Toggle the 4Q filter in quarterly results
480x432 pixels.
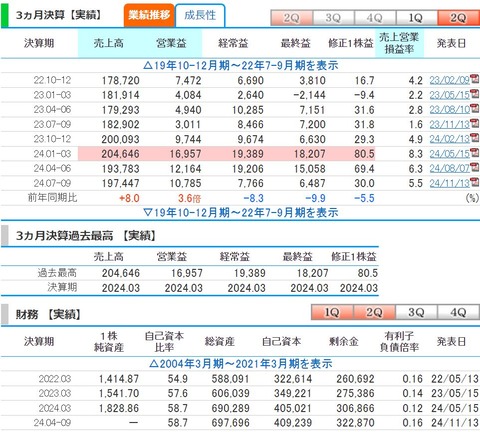coord(375,18)
